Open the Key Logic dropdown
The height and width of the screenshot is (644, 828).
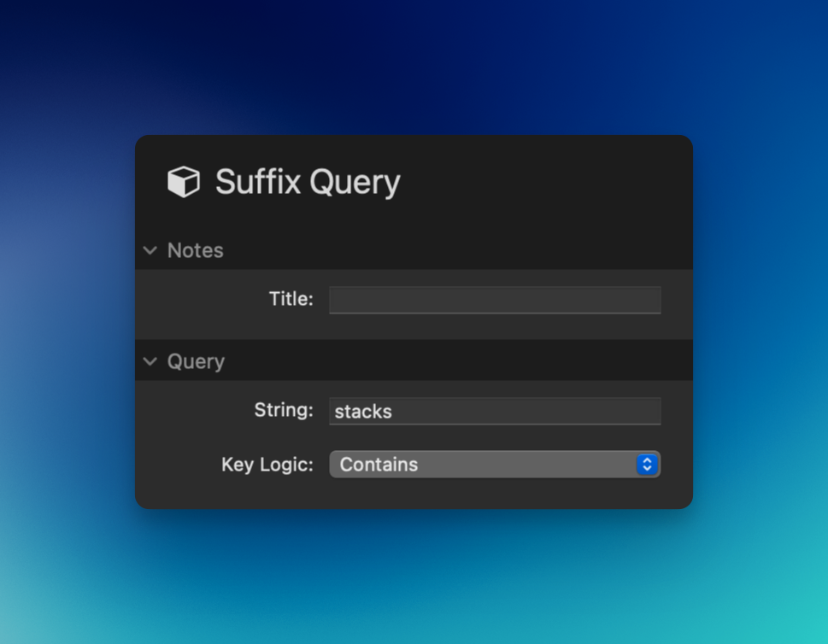pos(494,465)
